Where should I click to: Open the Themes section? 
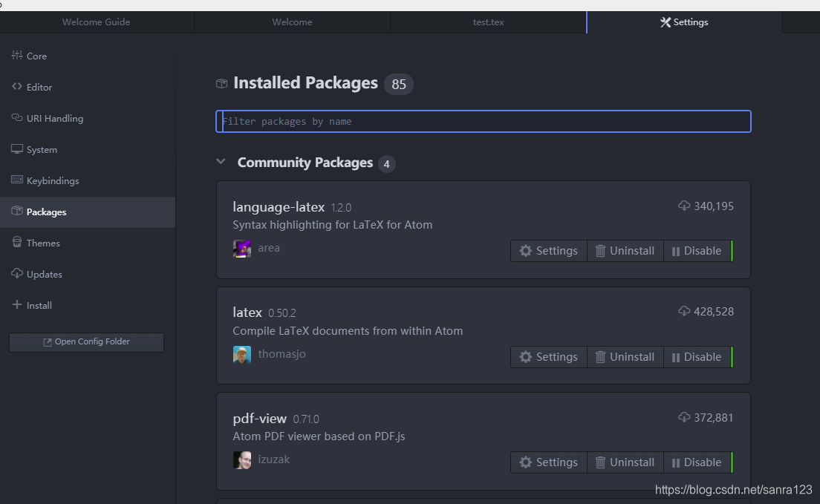coord(88,243)
